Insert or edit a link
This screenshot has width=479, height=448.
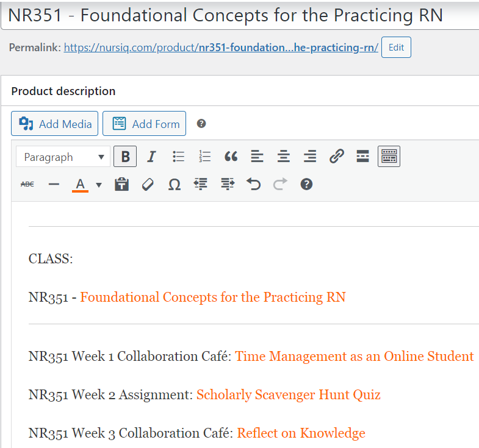(336, 157)
